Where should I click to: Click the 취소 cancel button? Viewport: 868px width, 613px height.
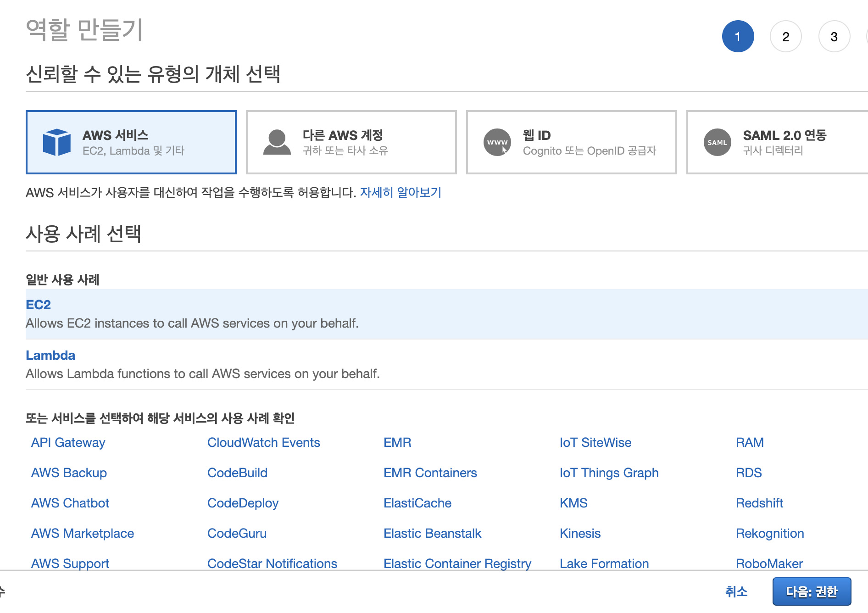tap(736, 591)
